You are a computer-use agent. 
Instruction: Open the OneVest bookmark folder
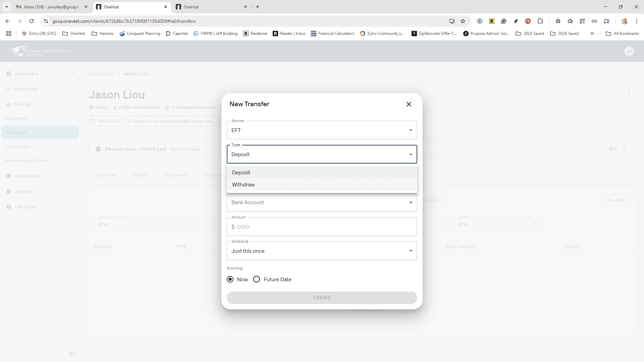74,34
